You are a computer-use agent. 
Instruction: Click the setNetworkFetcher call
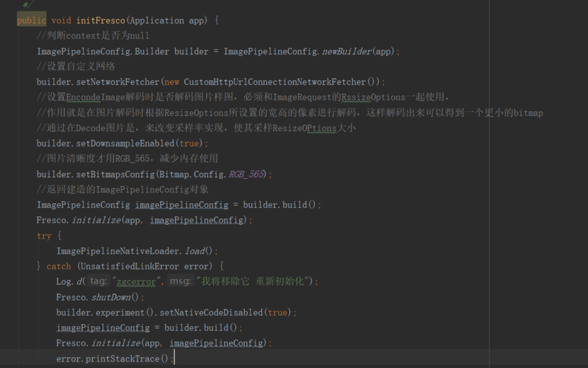coord(118,82)
